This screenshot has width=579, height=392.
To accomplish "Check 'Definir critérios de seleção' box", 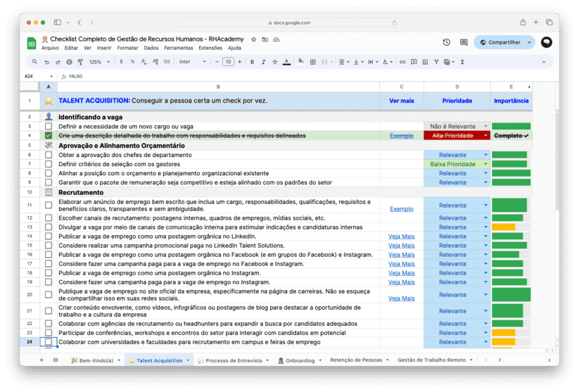I will coord(49,164).
